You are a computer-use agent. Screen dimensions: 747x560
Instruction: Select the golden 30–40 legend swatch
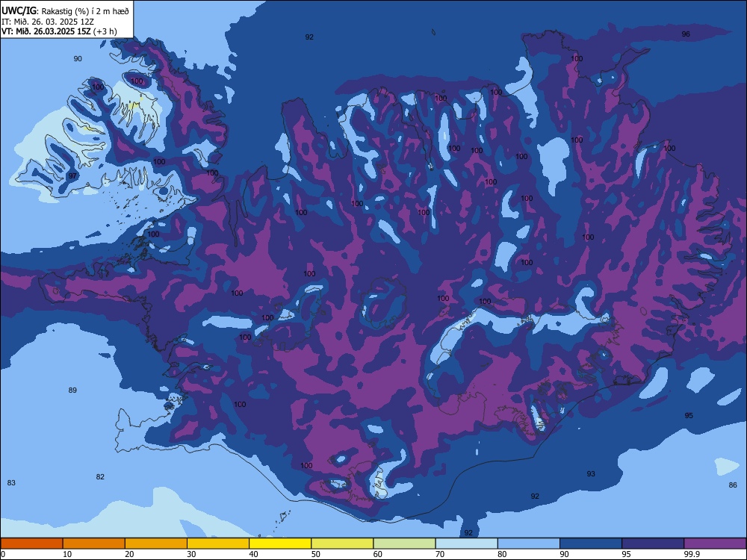[218, 544]
